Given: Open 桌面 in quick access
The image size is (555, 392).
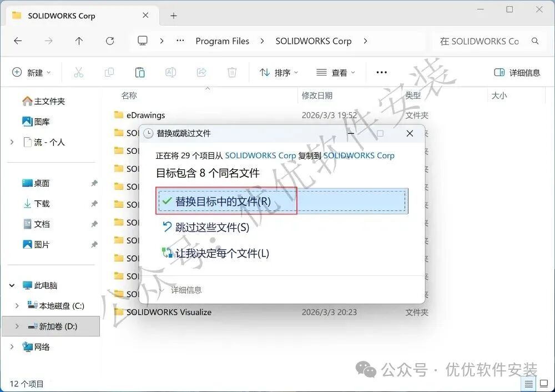Looking at the screenshot, I should (x=36, y=183).
